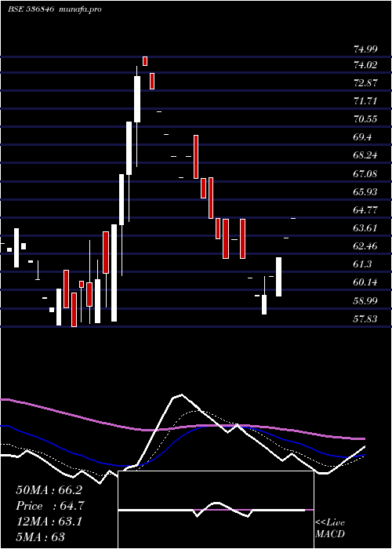Click the 58.99 price axis label
The image size is (392, 549).
click(x=365, y=300)
